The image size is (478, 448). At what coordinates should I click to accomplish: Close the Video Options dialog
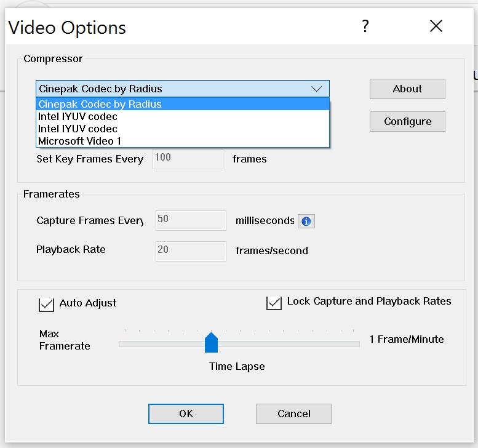(436, 26)
